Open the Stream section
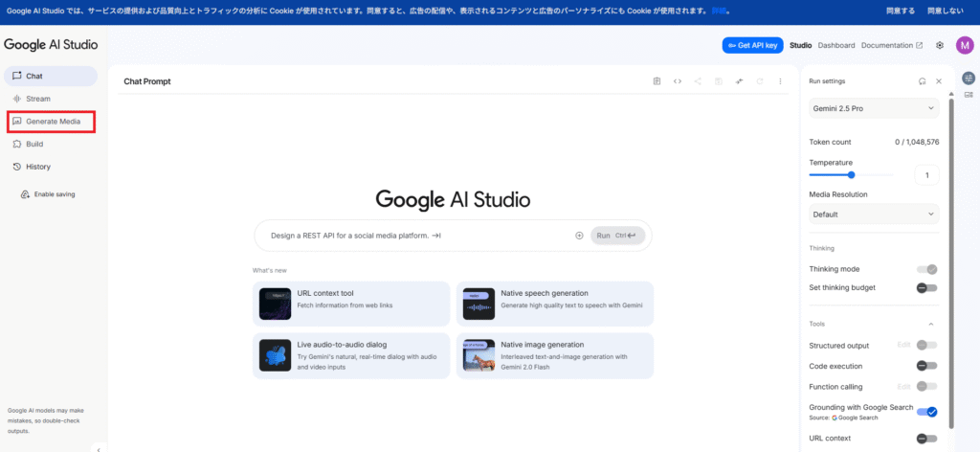Viewport: 980px width, 452px height. tap(51, 99)
